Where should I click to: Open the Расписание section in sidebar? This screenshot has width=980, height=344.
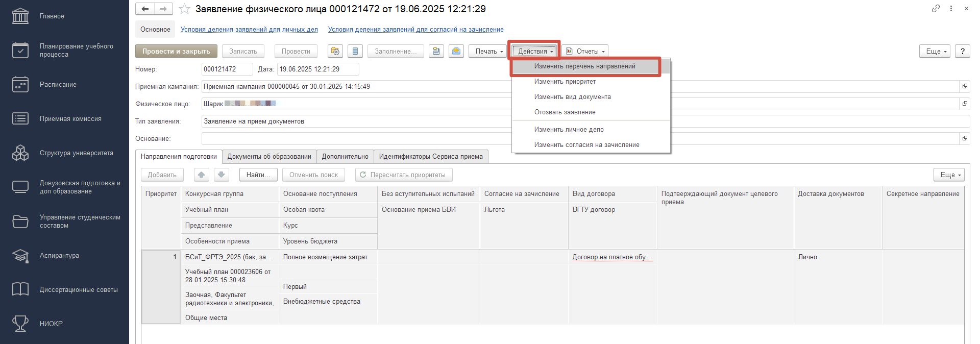[x=58, y=85]
